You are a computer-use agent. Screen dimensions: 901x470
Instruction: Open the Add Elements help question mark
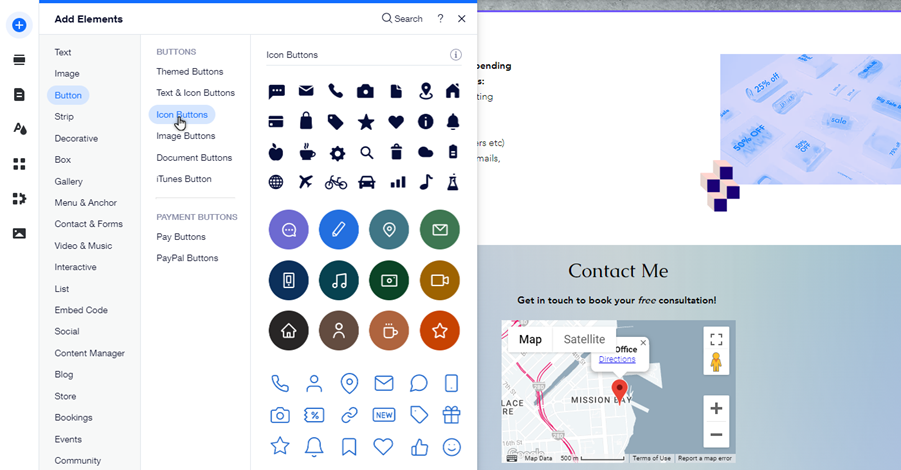[x=440, y=19]
